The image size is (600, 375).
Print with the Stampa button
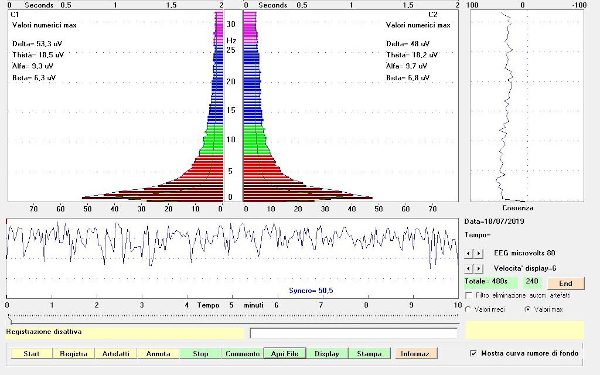(369, 353)
